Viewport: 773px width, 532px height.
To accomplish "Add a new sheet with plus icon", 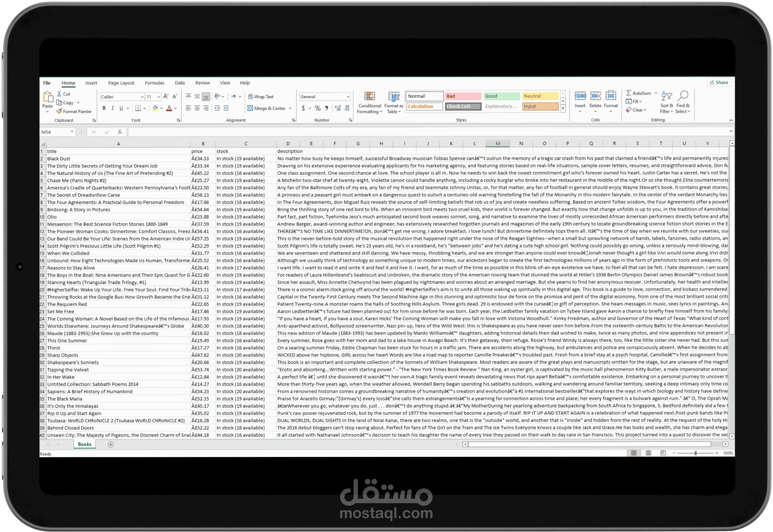I will (111, 444).
